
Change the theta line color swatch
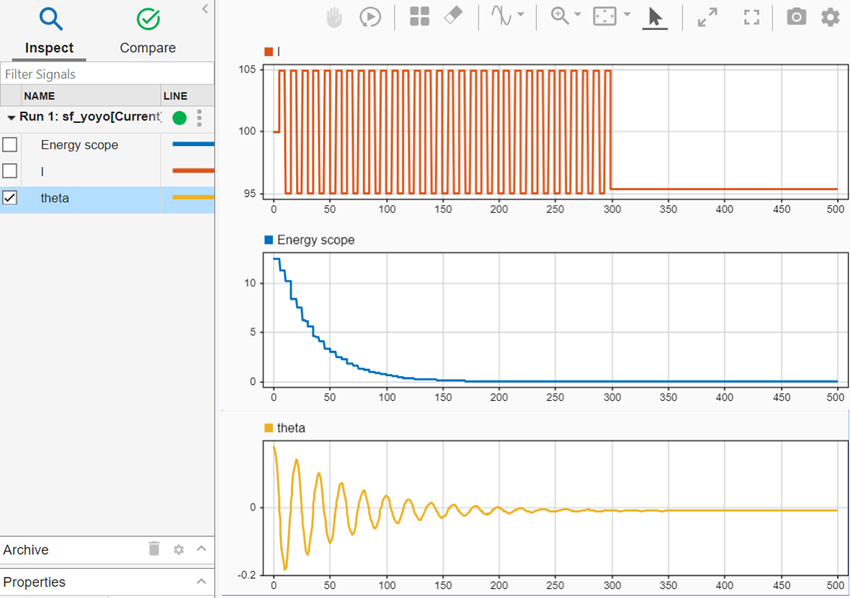(192, 198)
